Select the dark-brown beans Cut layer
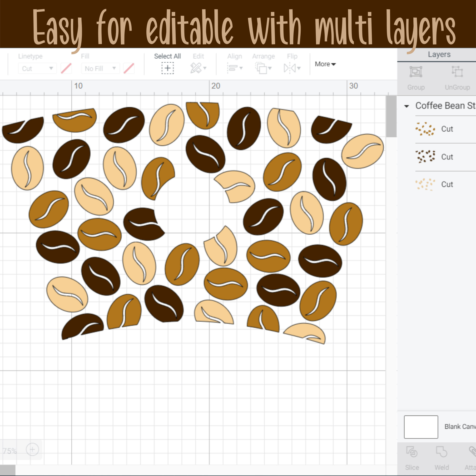The width and height of the screenshot is (476, 476). [446, 157]
